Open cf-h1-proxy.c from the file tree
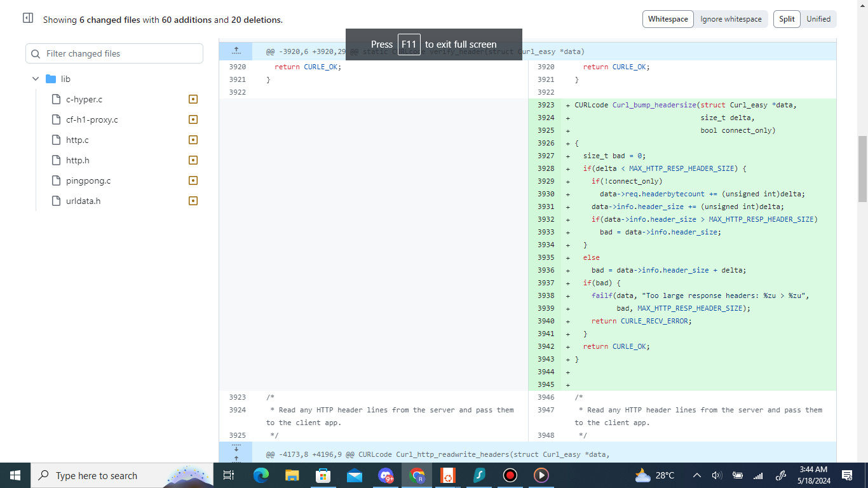Image resolution: width=868 pixels, height=488 pixels. (x=92, y=119)
